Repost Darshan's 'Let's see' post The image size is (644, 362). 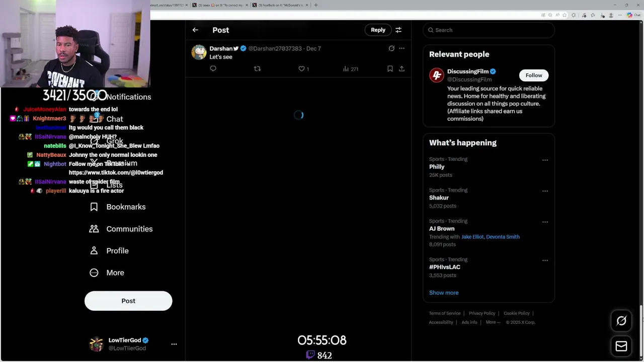257,69
